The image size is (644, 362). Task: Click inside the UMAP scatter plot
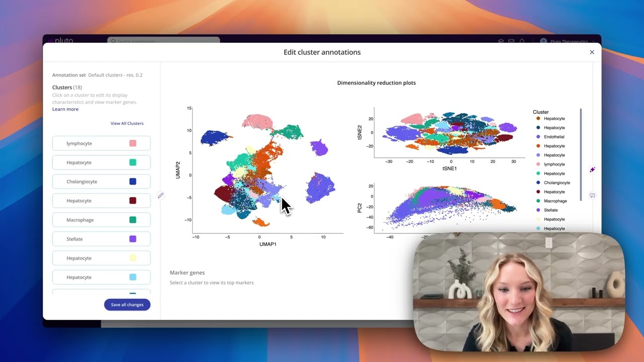click(x=268, y=171)
